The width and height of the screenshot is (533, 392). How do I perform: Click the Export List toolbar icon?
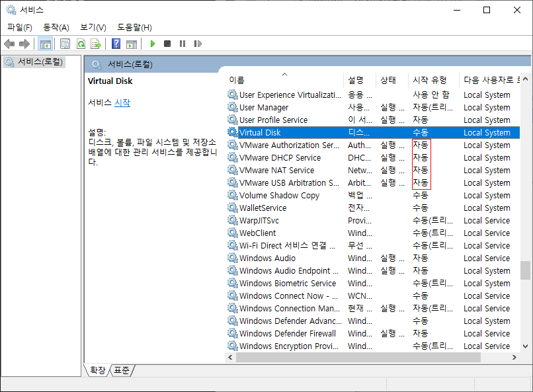(96, 44)
